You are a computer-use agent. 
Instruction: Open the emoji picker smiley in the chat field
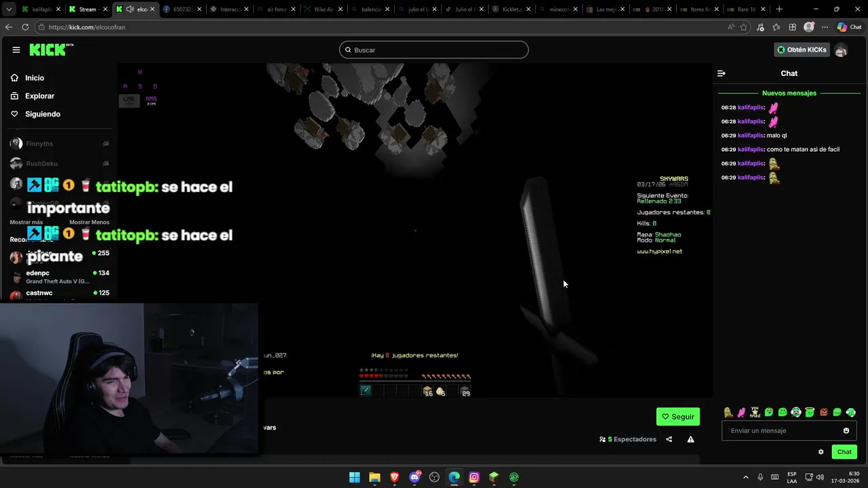pos(846,430)
